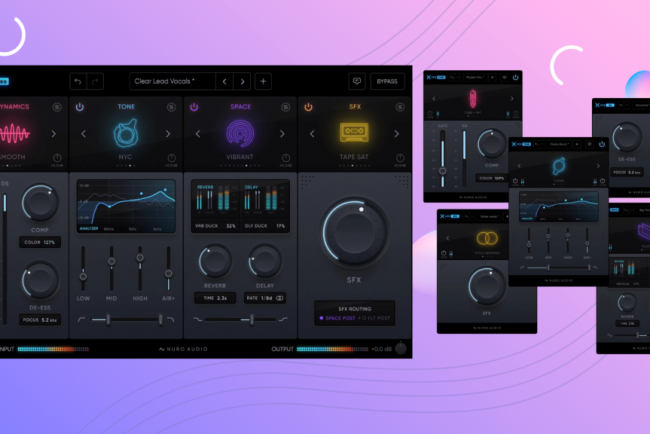Viewport: 650px width, 434px height.
Task: Switch Dynamics to next mode
Action: coord(53,134)
